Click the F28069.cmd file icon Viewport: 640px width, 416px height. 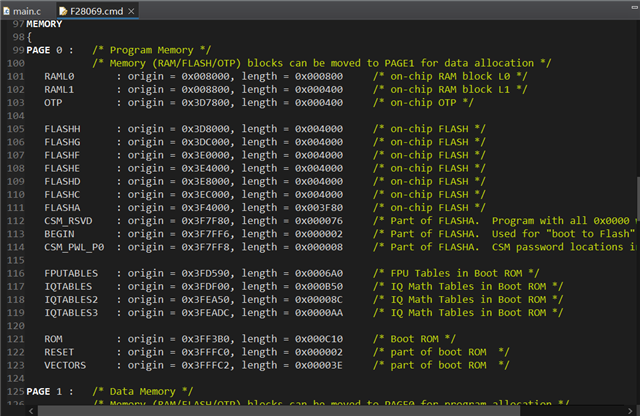coord(65,10)
